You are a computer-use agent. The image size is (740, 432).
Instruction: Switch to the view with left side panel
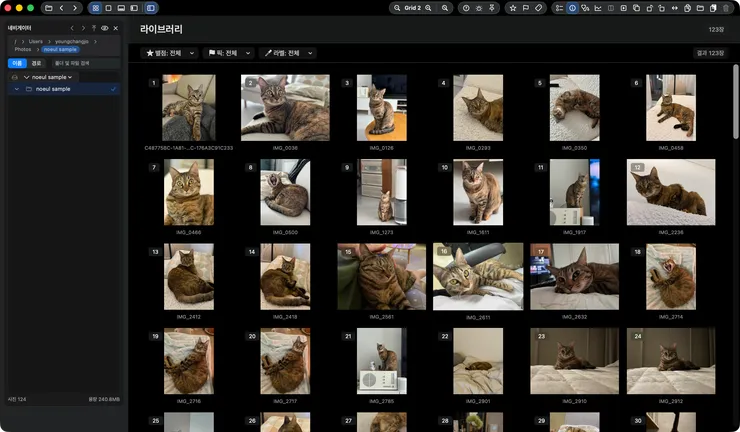pos(134,8)
